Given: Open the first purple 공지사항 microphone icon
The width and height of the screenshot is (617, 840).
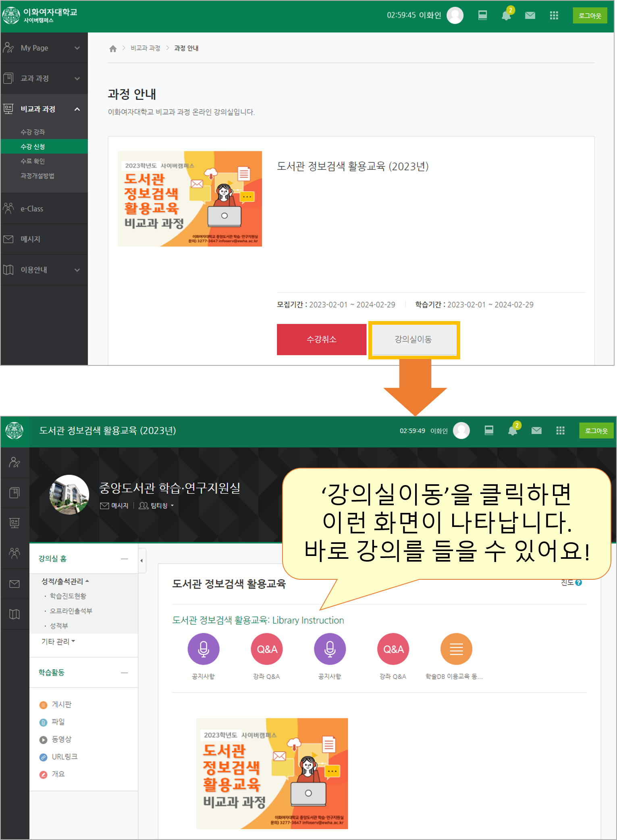Looking at the screenshot, I should point(204,649).
